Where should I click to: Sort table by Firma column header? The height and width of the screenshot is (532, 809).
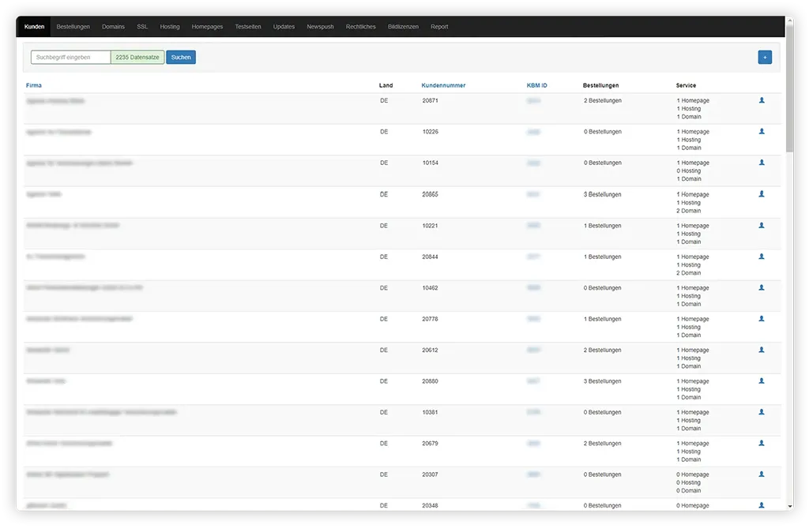tap(34, 85)
